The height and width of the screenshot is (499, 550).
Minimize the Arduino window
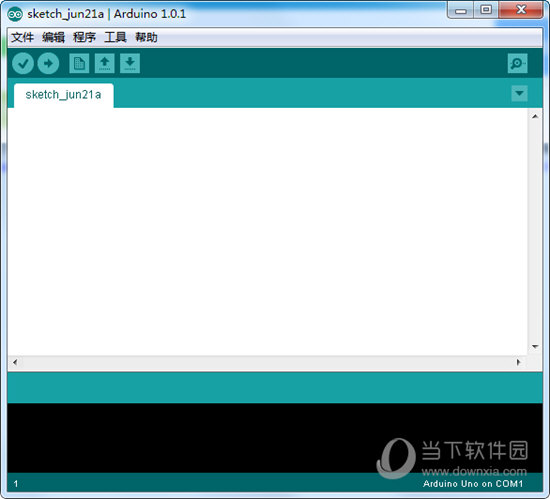[461, 11]
